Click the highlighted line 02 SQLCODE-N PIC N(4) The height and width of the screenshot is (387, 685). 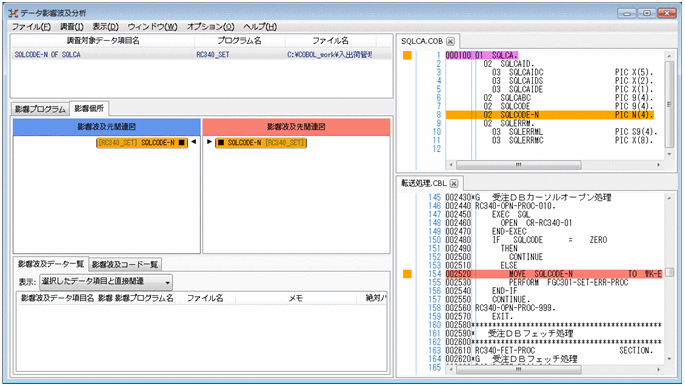550,115
